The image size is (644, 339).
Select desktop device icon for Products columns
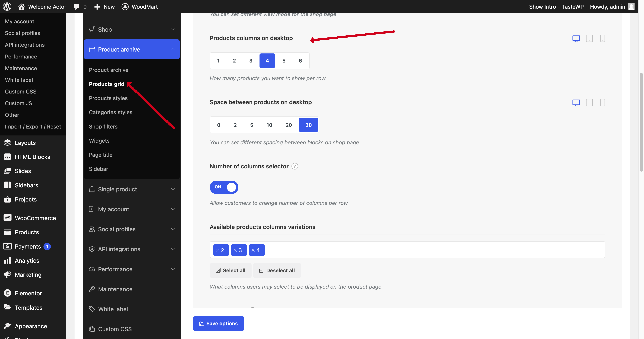pyautogui.click(x=576, y=38)
